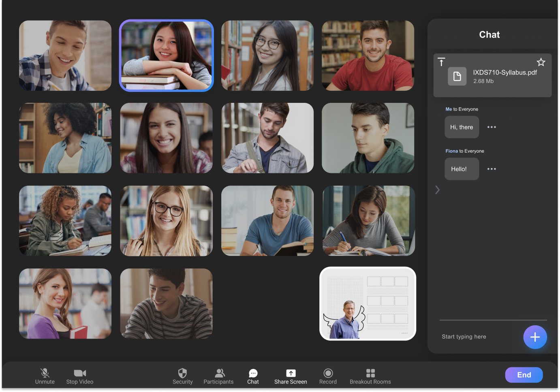This screenshot has width=560, height=392.
Task: Open options menu for "Hi, there" message
Action: (492, 127)
